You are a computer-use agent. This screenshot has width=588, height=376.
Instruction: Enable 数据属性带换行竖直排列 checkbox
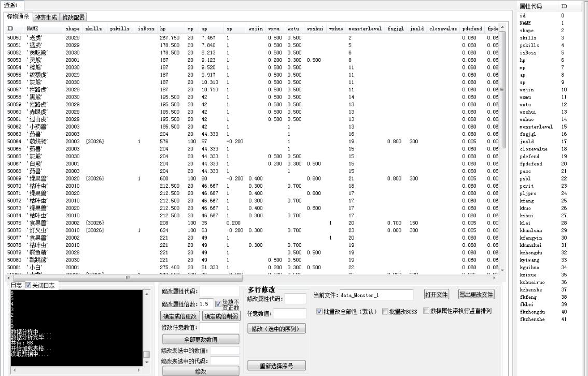pyautogui.click(x=426, y=311)
